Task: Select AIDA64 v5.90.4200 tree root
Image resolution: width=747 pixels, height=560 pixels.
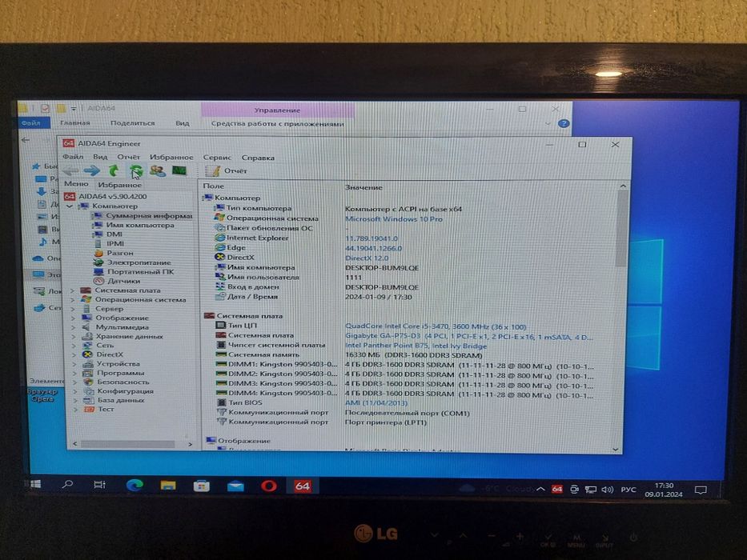Action: 112,196
